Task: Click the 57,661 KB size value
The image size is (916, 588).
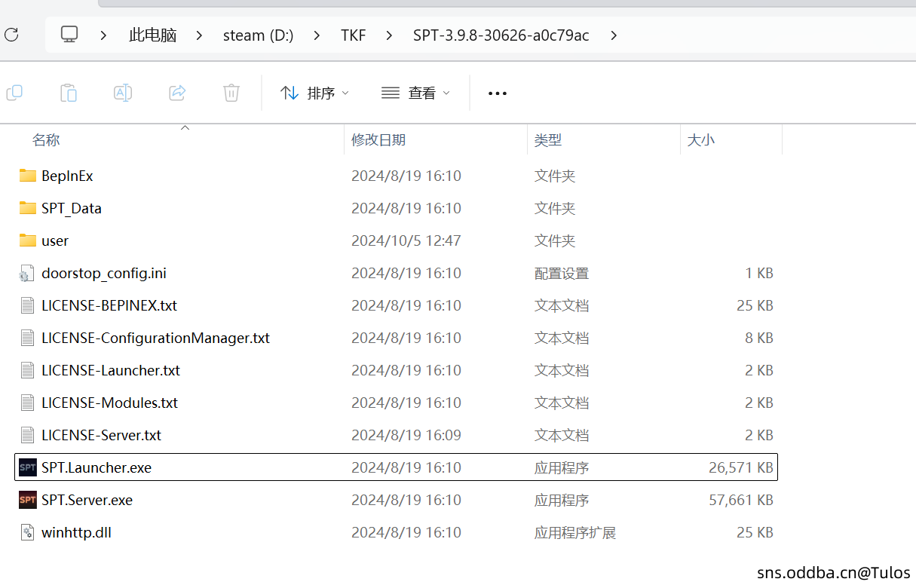Action: coord(741,500)
